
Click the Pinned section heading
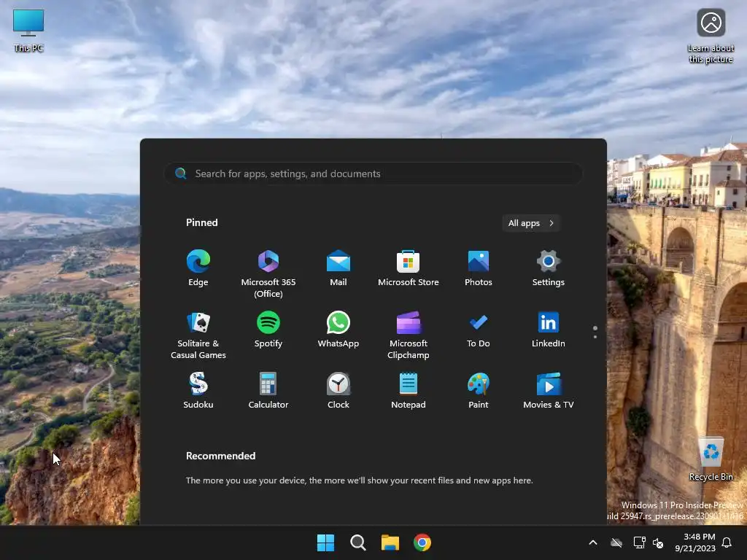click(x=202, y=222)
